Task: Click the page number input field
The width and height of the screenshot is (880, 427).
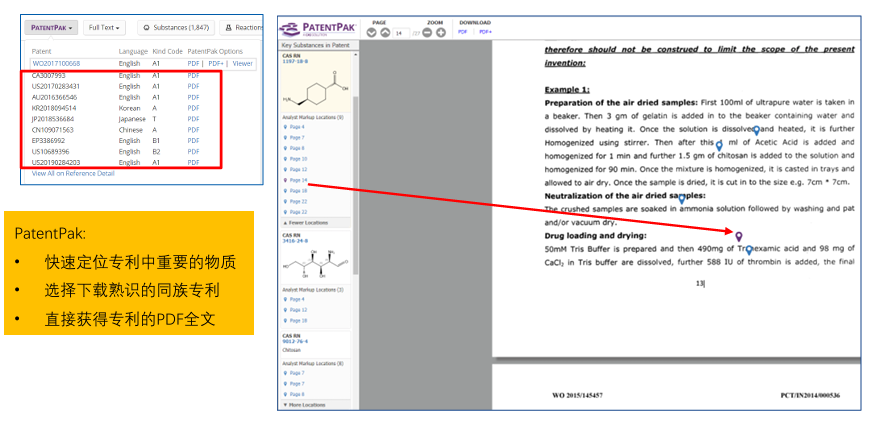Action: tap(401, 33)
